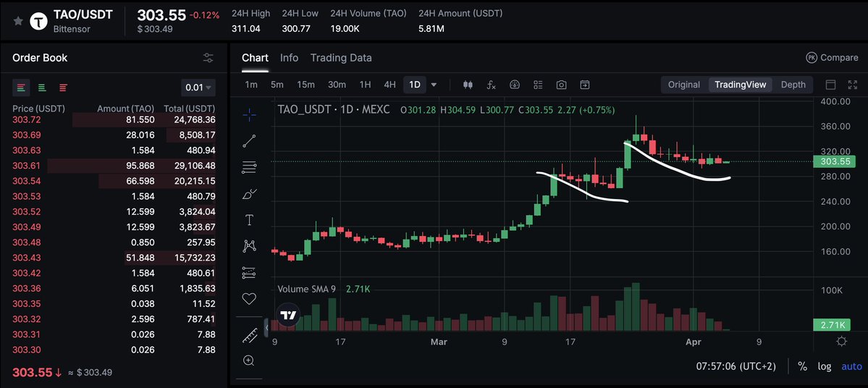This screenshot has height=388, width=868.
Task: Select the Fibonacci retracement lines tool
Action: tap(249, 167)
